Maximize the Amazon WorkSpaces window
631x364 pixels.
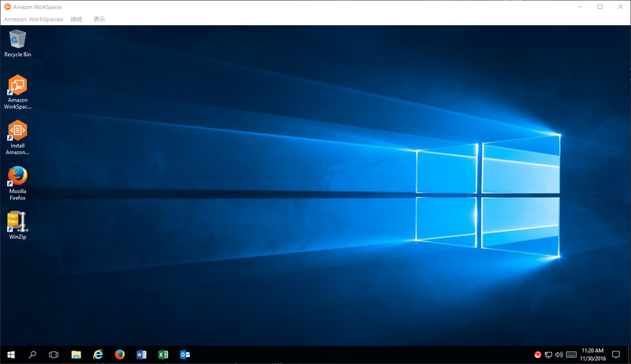[599, 6]
